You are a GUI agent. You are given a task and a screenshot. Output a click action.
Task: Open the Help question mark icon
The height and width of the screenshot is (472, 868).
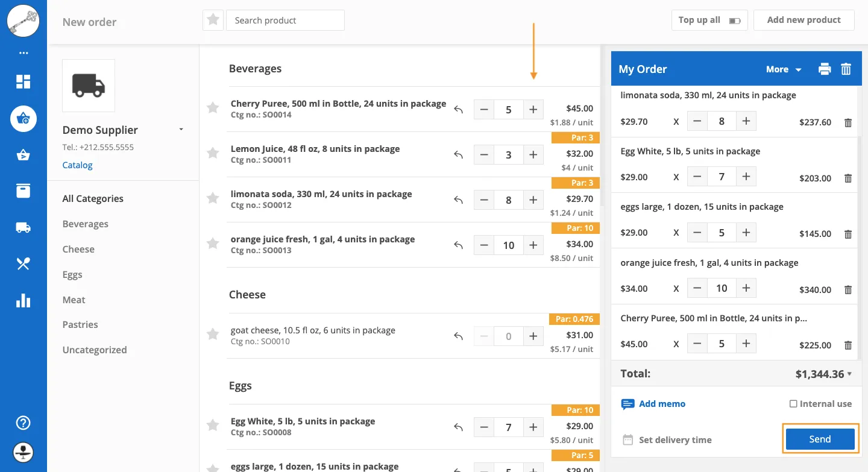[x=23, y=423]
